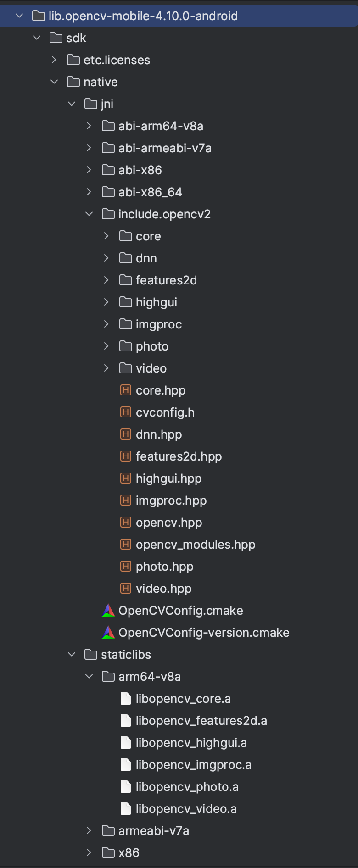Click the file icon of libopencv_core.a

click(126, 698)
